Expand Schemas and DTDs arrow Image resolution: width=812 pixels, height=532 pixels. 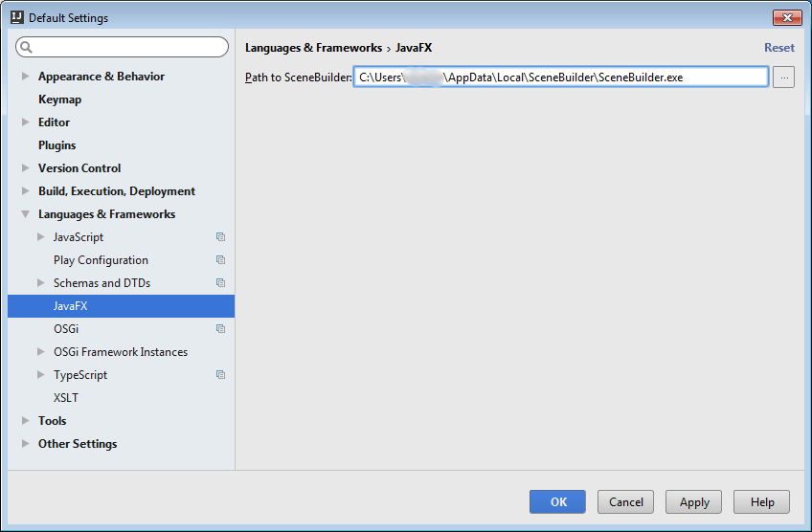[40, 283]
